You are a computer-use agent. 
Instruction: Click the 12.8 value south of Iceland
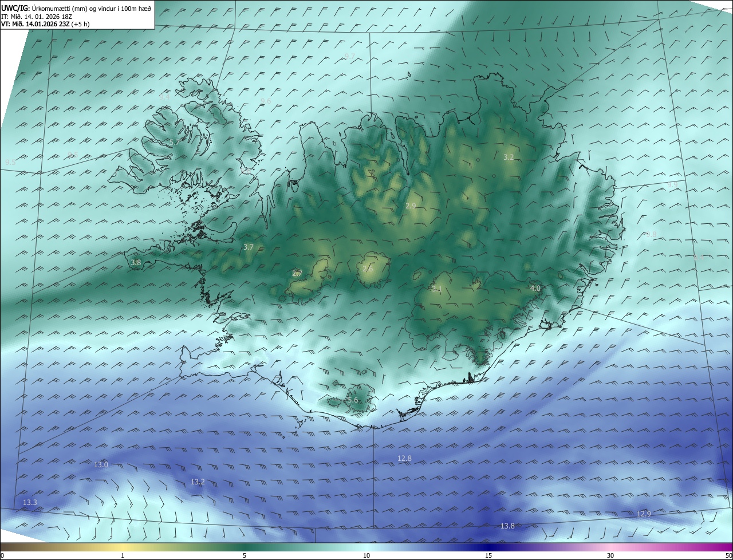point(404,459)
